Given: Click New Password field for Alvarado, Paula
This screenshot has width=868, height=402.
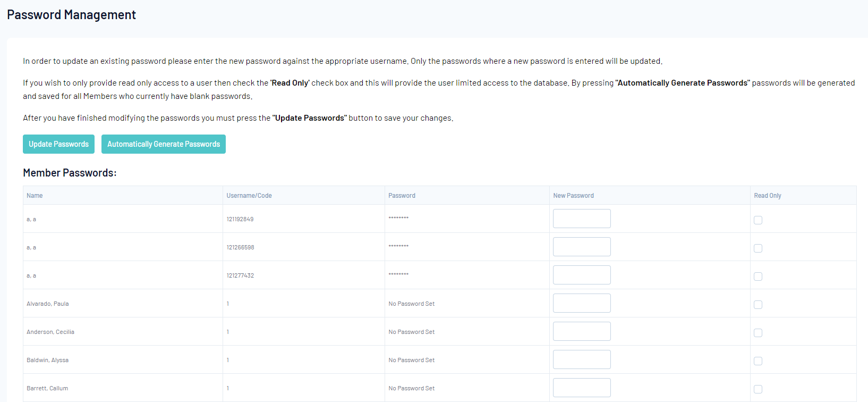Looking at the screenshot, I should point(582,303).
